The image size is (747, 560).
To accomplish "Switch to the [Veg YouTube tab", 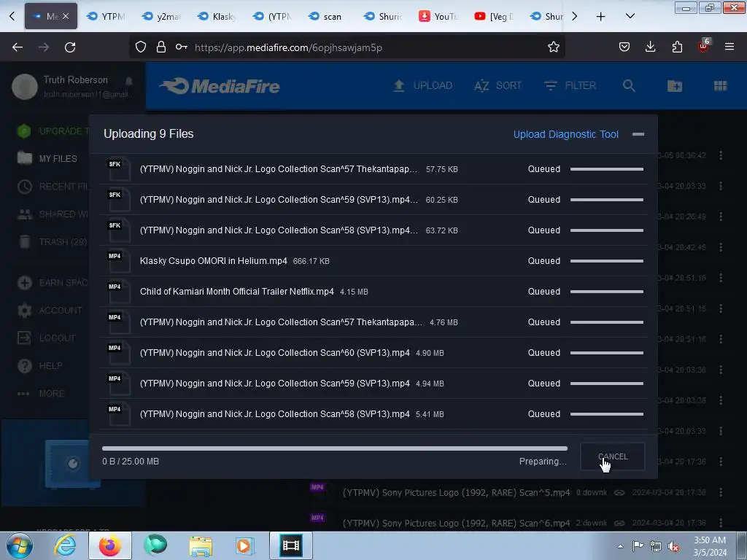I will (x=494, y=17).
